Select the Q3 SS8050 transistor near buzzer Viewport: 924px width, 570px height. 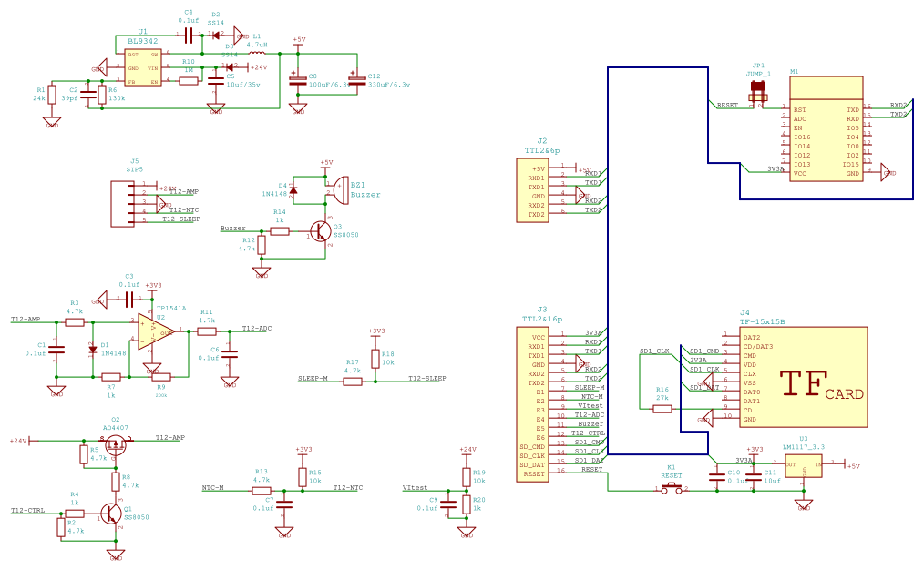318,232
